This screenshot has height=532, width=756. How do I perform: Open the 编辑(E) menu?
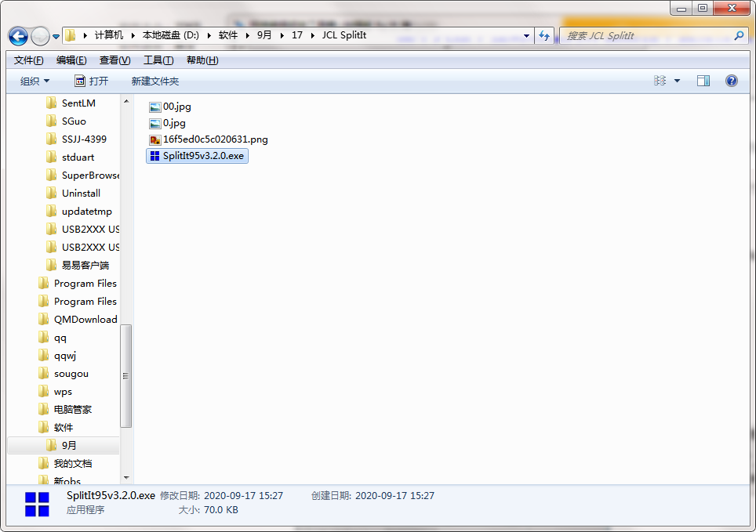71,60
